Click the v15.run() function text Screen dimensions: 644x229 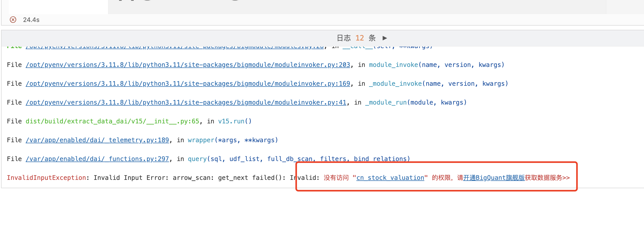coord(235,121)
